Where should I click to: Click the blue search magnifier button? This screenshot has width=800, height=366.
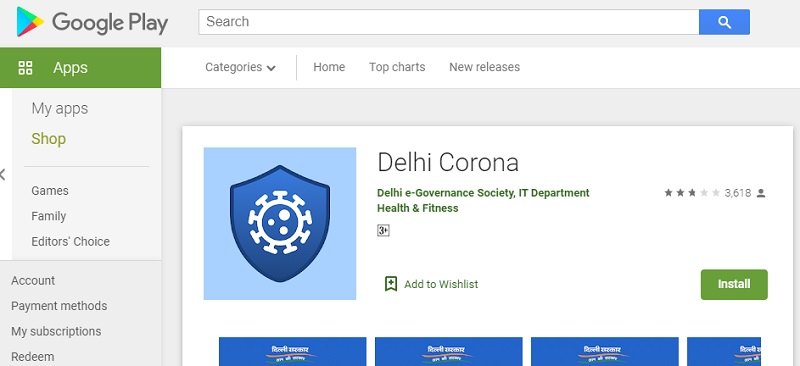pyautogui.click(x=724, y=22)
